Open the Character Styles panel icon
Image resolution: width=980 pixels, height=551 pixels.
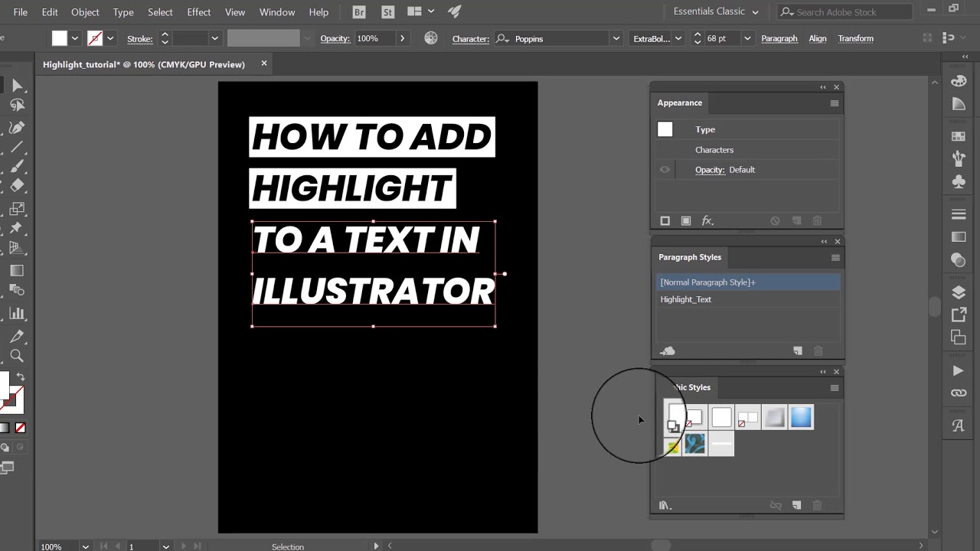(x=959, y=426)
